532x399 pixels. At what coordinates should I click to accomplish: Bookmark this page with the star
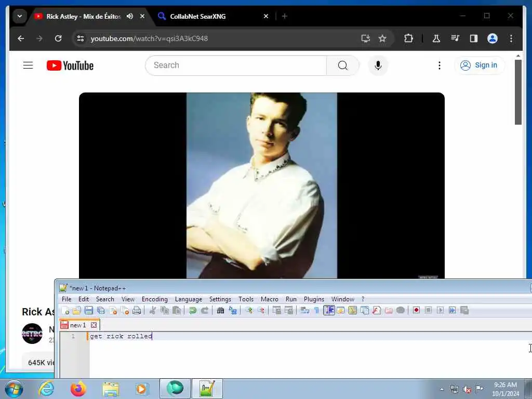pos(382,38)
